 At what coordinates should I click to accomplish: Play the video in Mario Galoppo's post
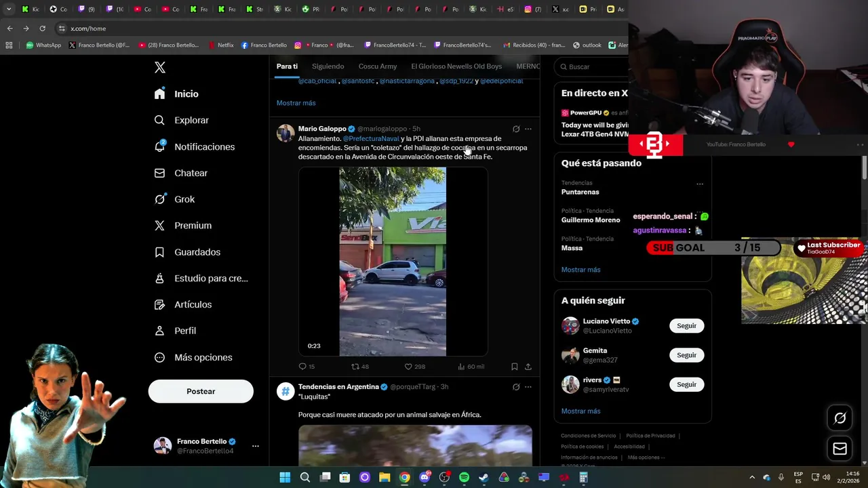393,262
